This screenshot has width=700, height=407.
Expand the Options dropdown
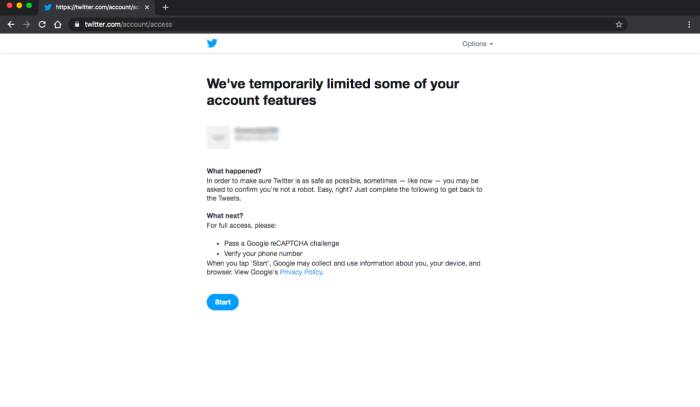[477, 44]
